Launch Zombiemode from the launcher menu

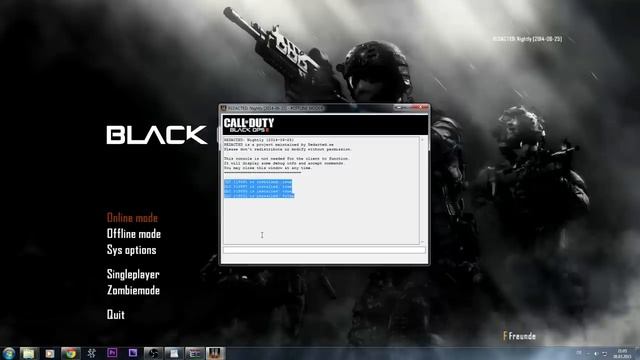[133, 290]
